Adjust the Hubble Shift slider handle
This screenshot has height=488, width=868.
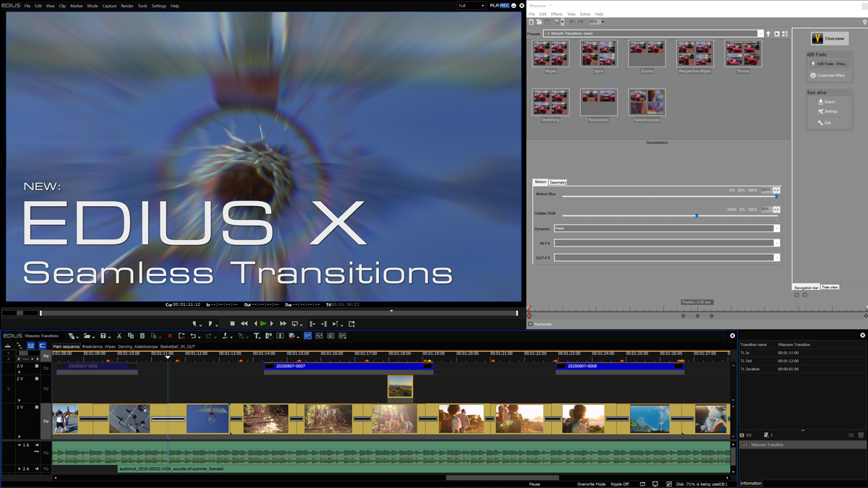(697, 215)
